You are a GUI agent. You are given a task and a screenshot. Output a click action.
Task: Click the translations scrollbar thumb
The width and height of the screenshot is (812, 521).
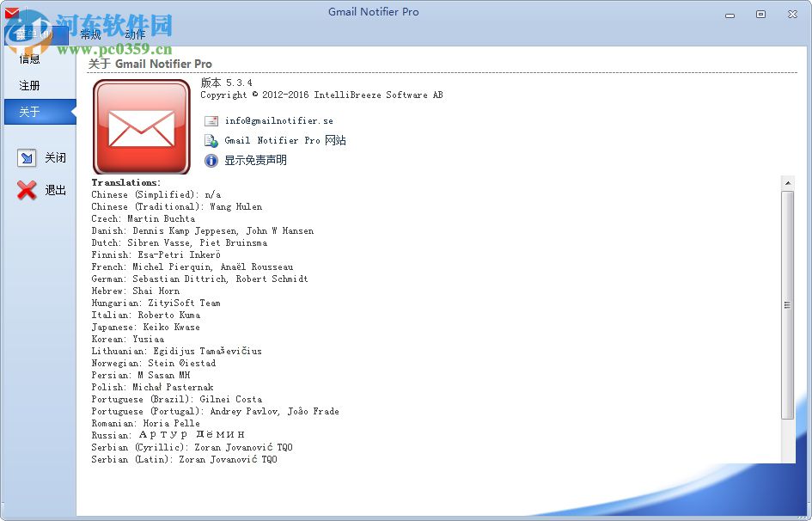[x=788, y=305]
